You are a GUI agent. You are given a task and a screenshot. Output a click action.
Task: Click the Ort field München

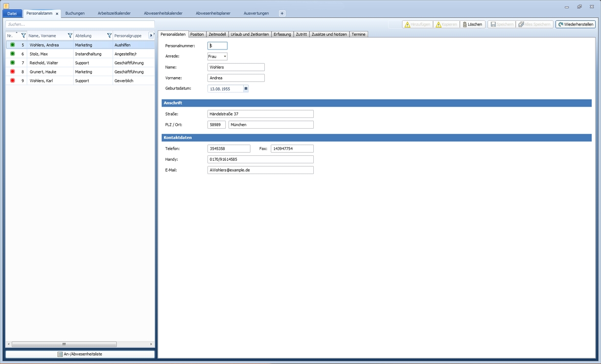pos(271,125)
